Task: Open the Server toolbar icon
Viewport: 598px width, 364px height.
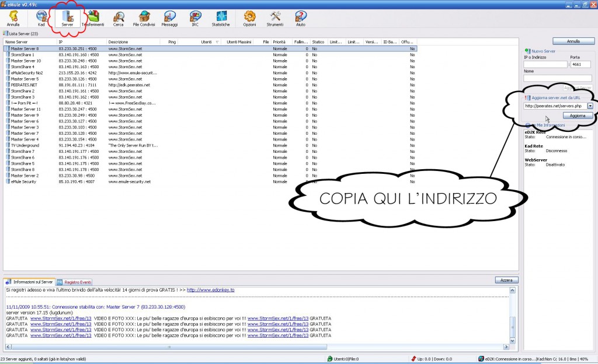Action: tap(68, 18)
